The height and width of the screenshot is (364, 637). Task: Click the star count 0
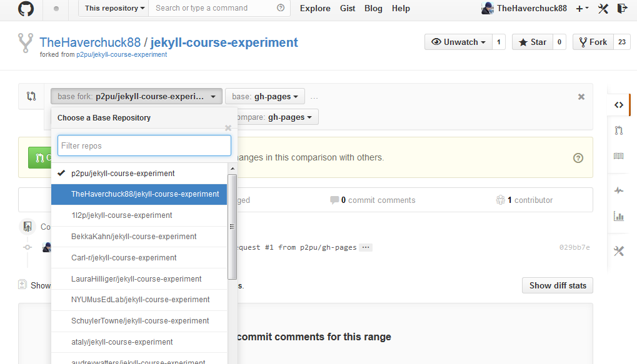point(559,42)
